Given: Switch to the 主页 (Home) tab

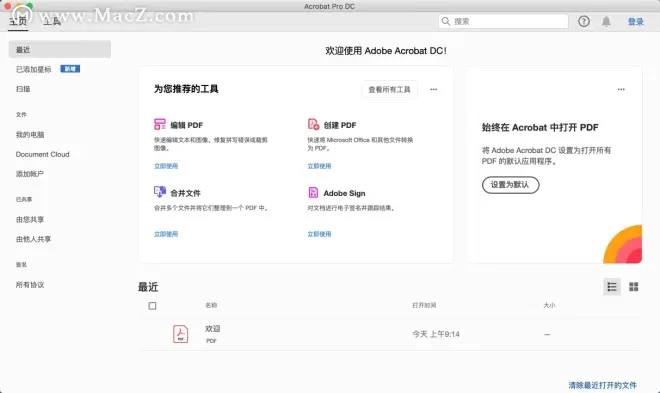Looking at the screenshot, I should click(x=18, y=21).
